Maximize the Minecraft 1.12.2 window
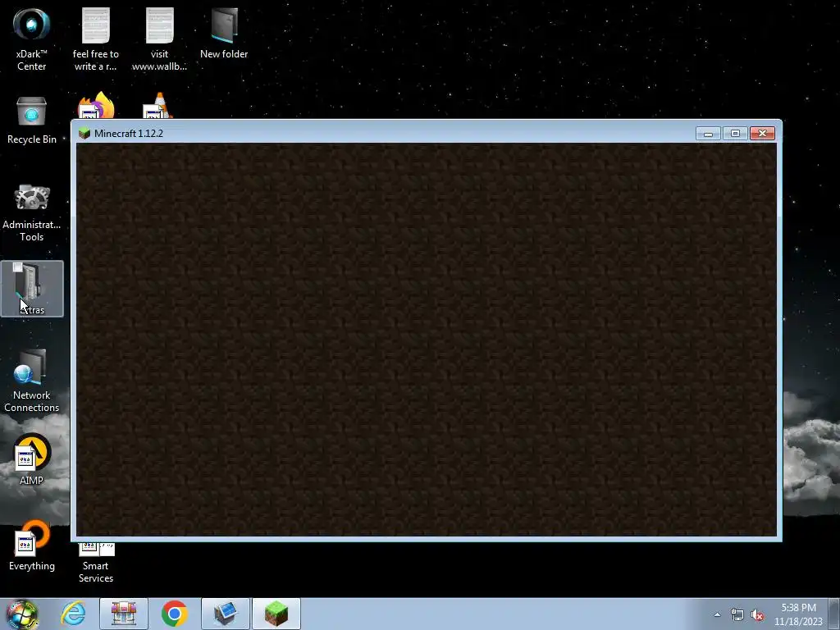The width and height of the screenshot is (840, 630). tap(735, 134)
